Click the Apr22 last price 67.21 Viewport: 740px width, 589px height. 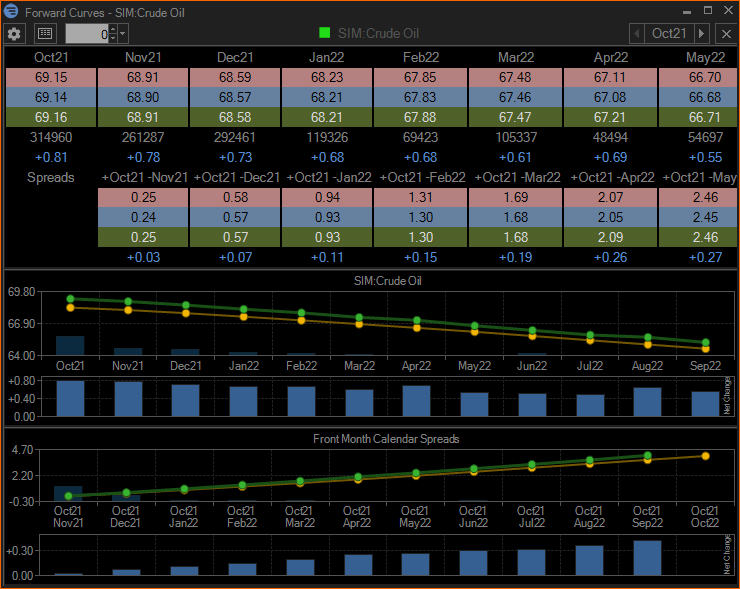[x=608, y=118]
